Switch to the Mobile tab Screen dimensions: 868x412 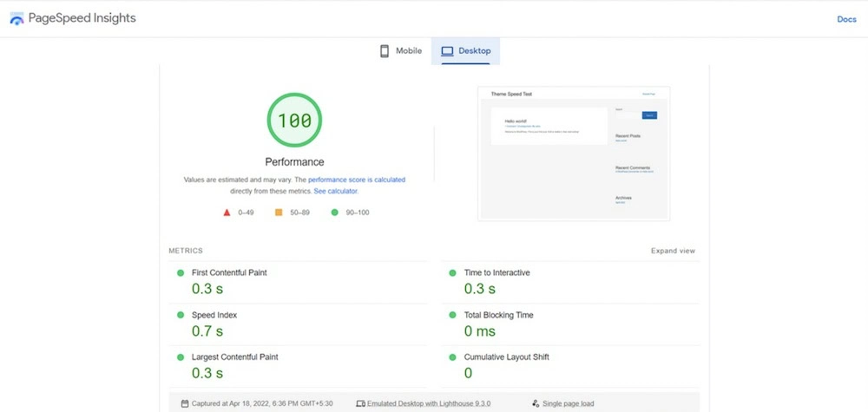tap(400, 51)
